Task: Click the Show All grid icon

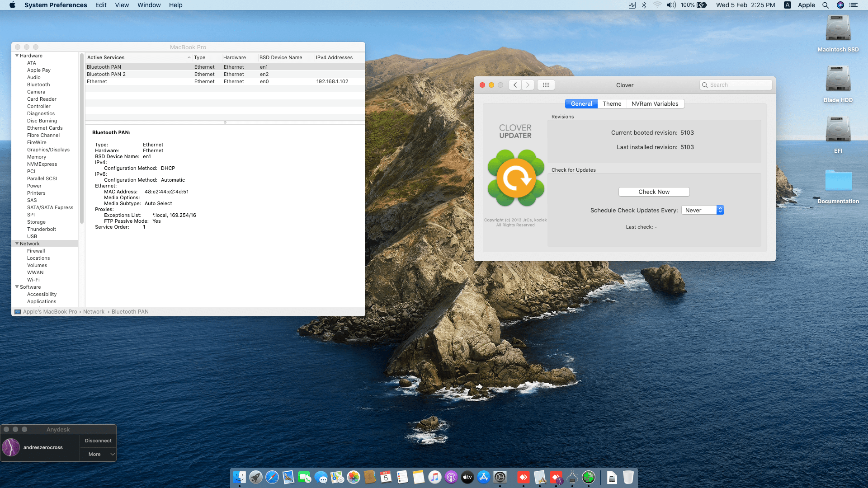Action: tap(546, 85)
